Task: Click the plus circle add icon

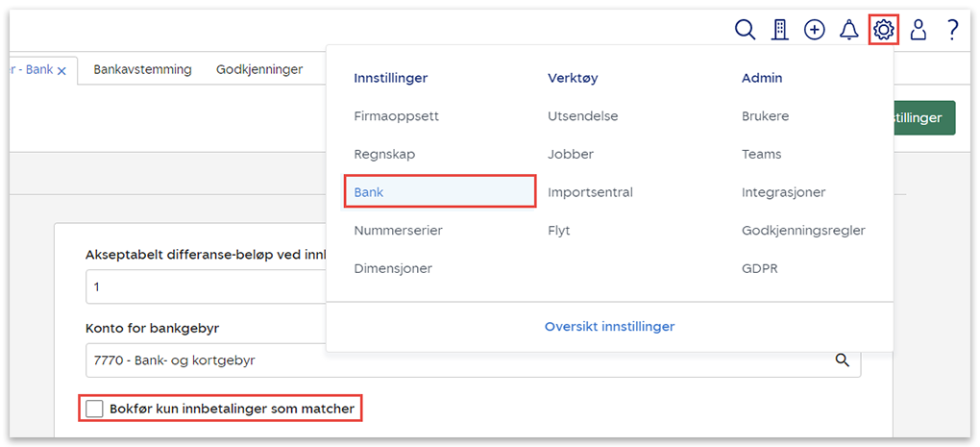Action: 815,30
